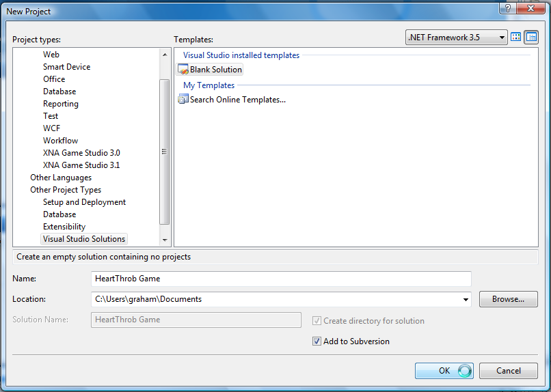This screenshot has width=551, height=392.
Task: Select Test project type
Action: [x=51, y=116]
